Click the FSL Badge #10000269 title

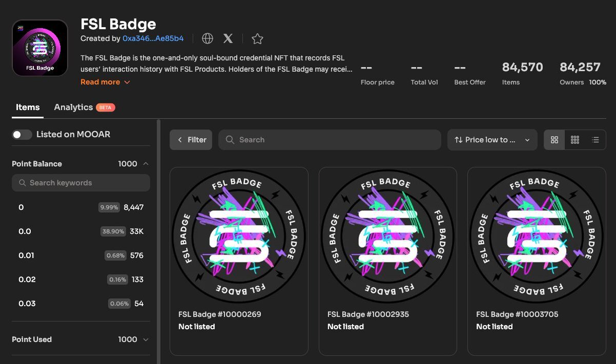[x=220, y=314]
